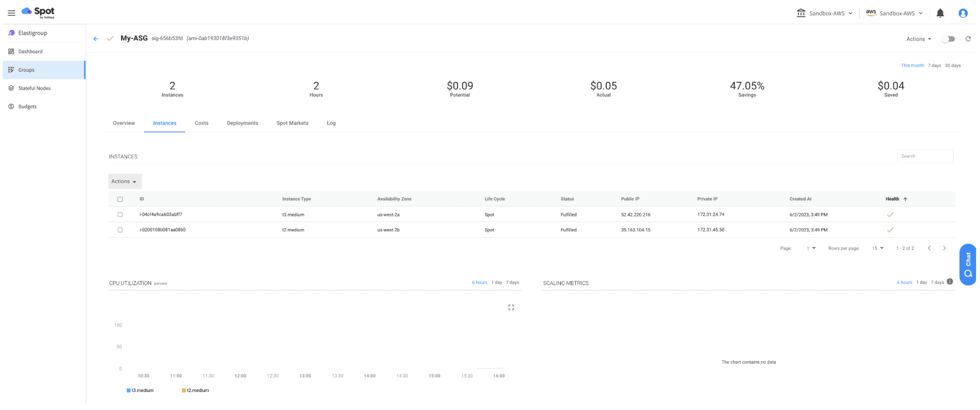Expand the Rows per page dropdown
This screenshot has width=980, height=410.
pyautogui.click(x=878, y=248)
